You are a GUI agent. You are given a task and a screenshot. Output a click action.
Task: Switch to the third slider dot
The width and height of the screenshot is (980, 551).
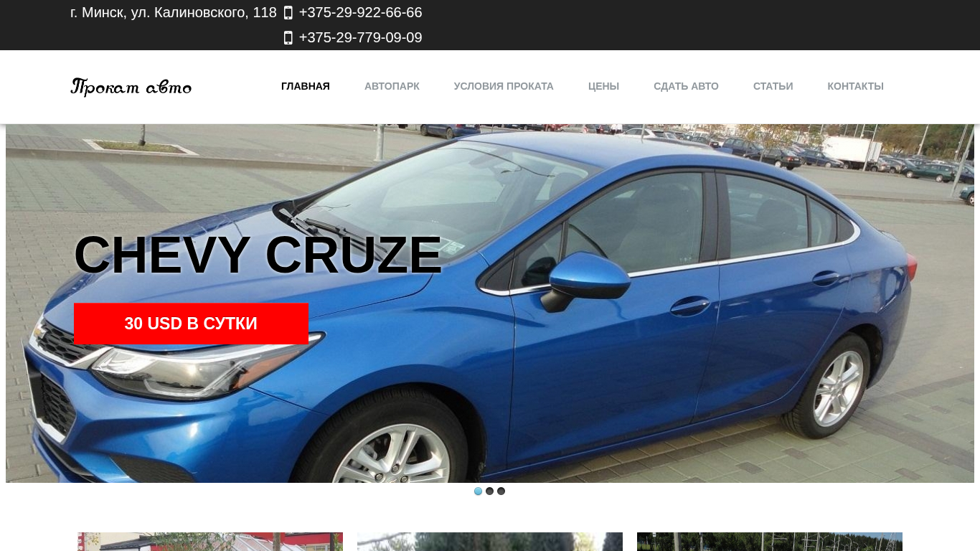pos(501,491)
